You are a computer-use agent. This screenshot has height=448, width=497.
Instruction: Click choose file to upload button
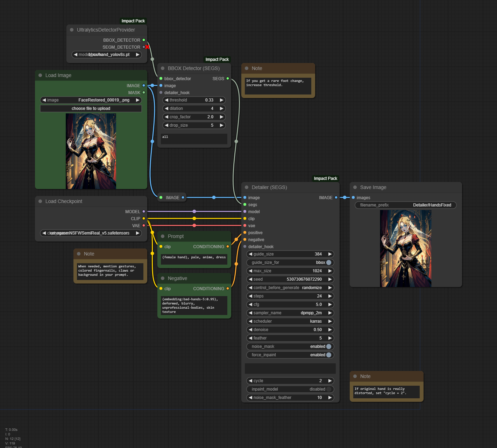tap(91, 108)
